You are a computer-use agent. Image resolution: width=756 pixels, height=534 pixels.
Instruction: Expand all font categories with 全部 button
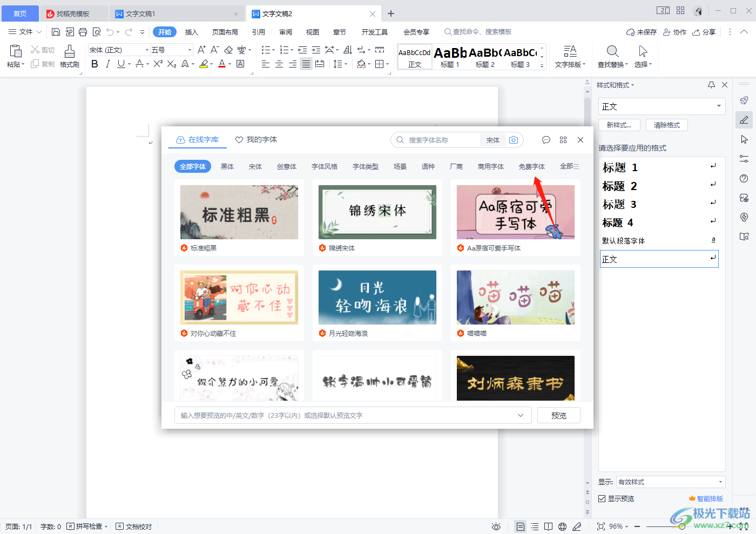[x=570, y=166]
